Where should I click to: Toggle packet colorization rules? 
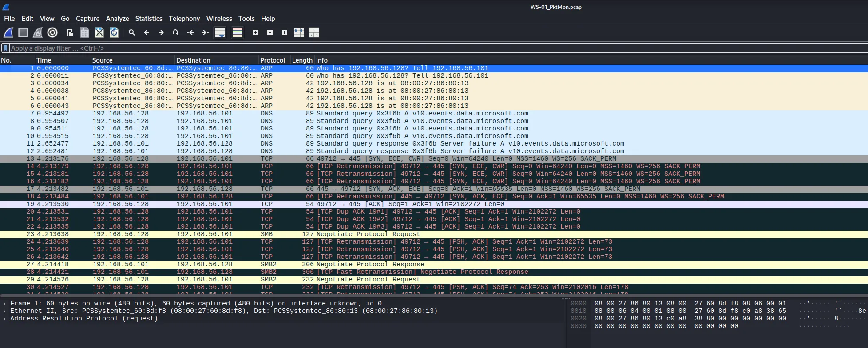click(x=238, y=32)
